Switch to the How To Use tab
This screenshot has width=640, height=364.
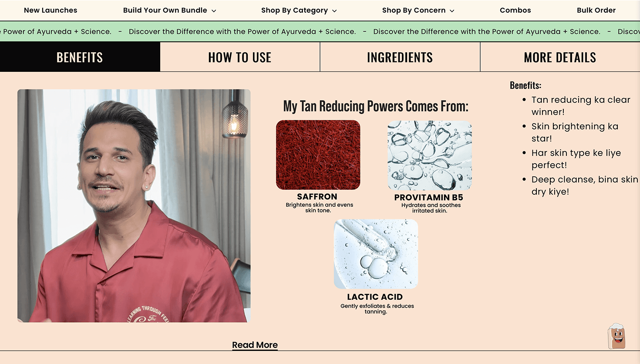(240, 57)
